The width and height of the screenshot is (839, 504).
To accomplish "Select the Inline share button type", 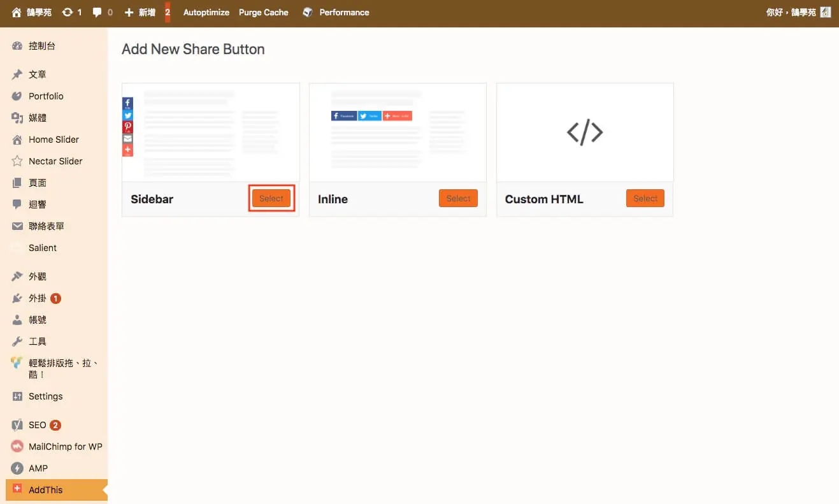I will [458, 199].
